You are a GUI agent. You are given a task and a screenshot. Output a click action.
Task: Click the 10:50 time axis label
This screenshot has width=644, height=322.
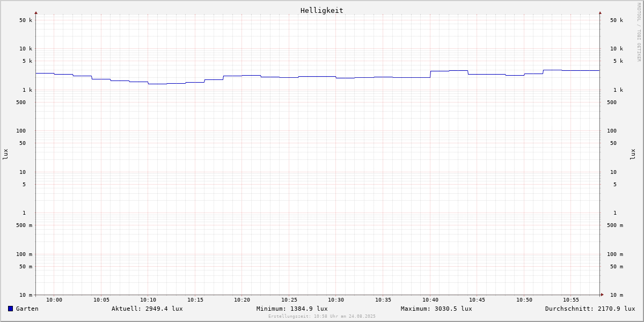click(x=524, y=300)
